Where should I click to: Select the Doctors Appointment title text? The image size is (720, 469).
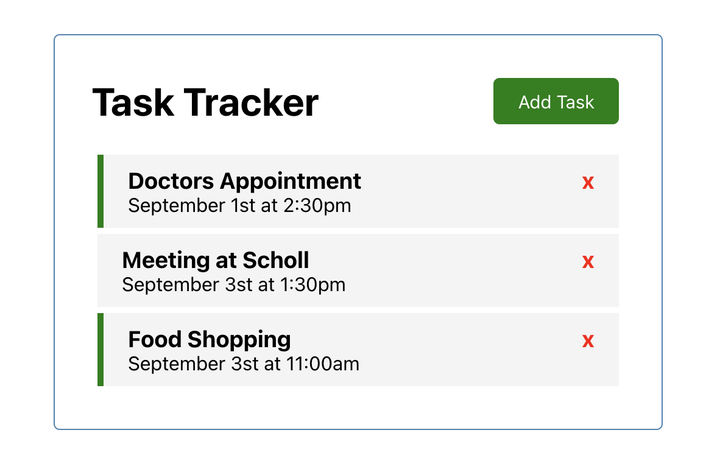point(245,181)
